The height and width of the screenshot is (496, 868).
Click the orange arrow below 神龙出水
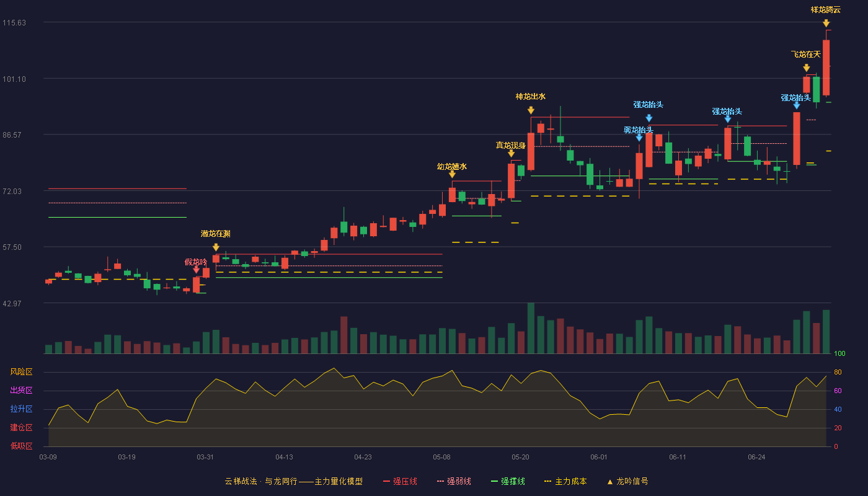[x=531, y=110]
